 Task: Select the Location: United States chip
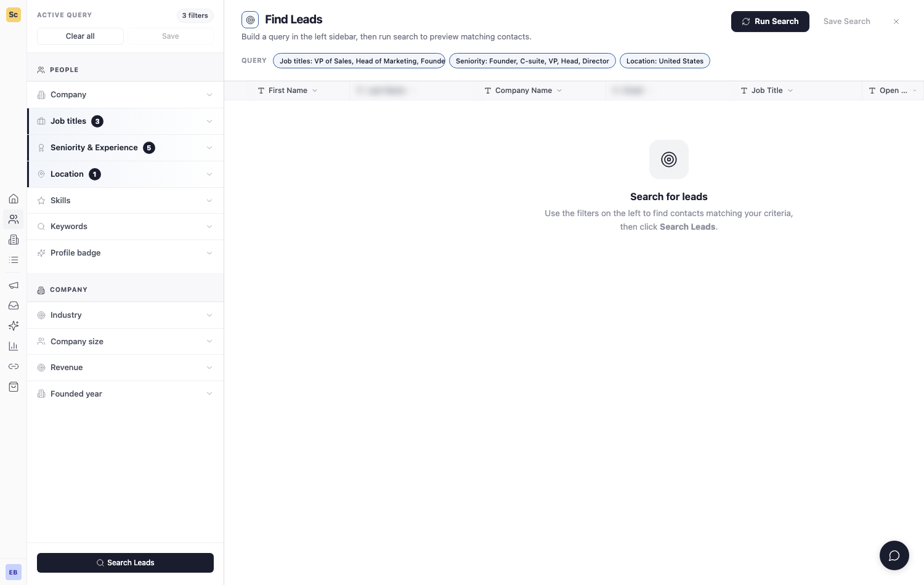tap(665, 61)
